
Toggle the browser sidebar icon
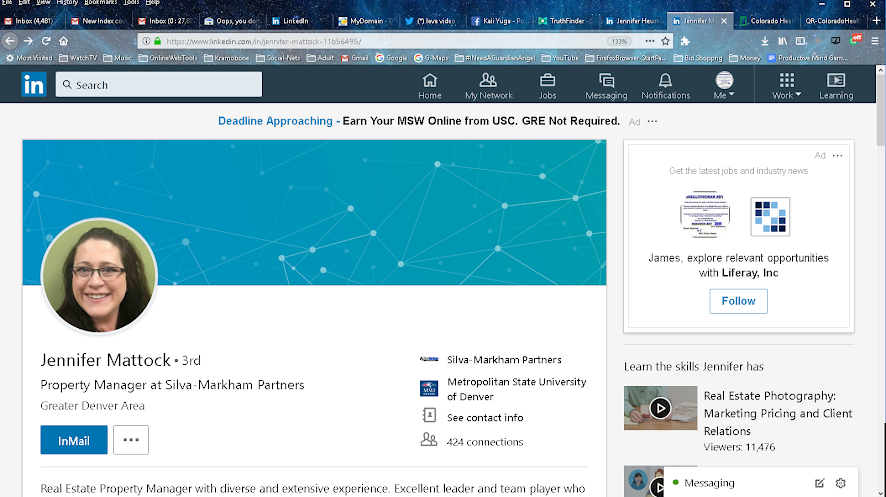click(801, 41)
